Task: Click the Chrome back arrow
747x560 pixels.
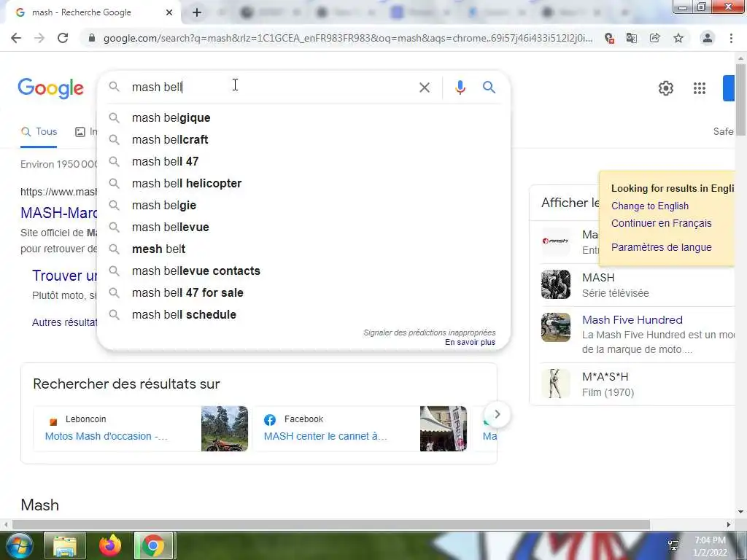Action: point(16,38)
